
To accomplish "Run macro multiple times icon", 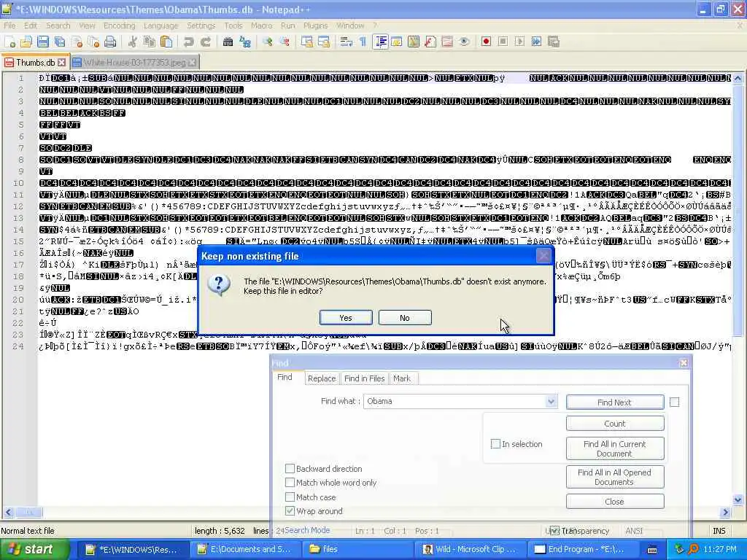I will click(536, 42).
